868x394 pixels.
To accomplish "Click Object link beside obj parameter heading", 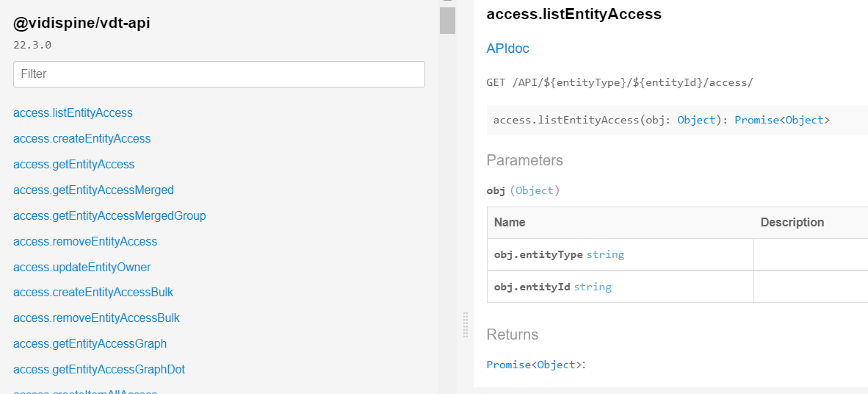I will (x=534, y=190).
